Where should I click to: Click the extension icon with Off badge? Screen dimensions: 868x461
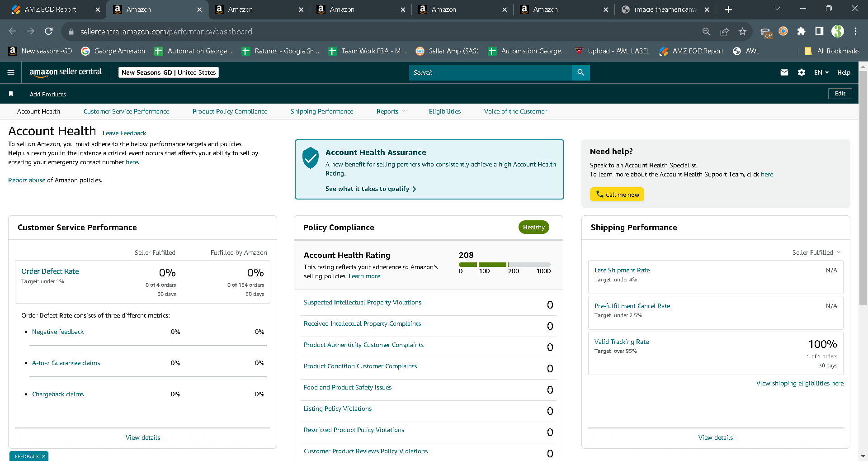pos(766,32)
